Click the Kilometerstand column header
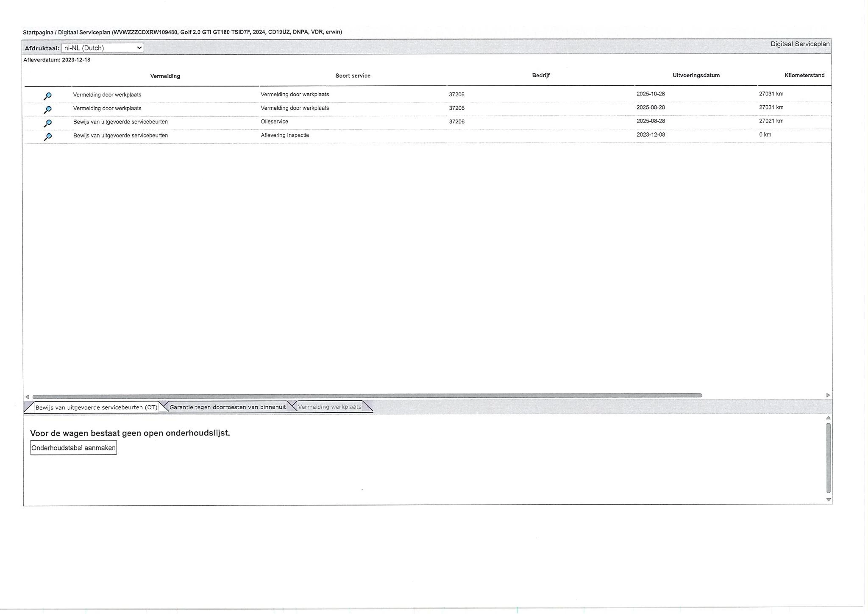Viewport: 868px width, 614px height. coord(804,75)
